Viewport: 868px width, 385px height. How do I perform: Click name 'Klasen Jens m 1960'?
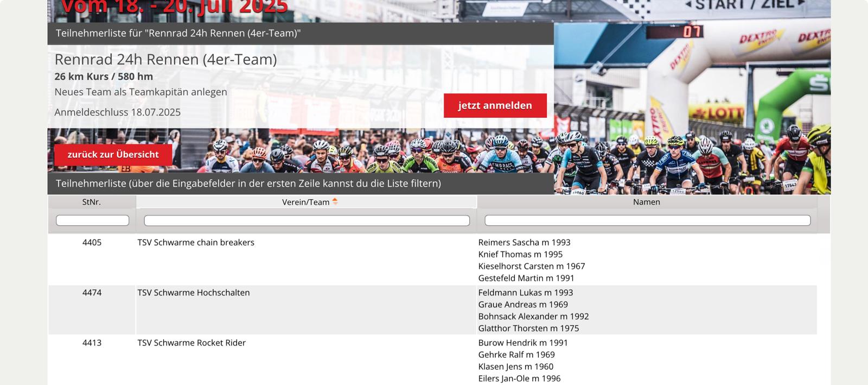[515, 367]
